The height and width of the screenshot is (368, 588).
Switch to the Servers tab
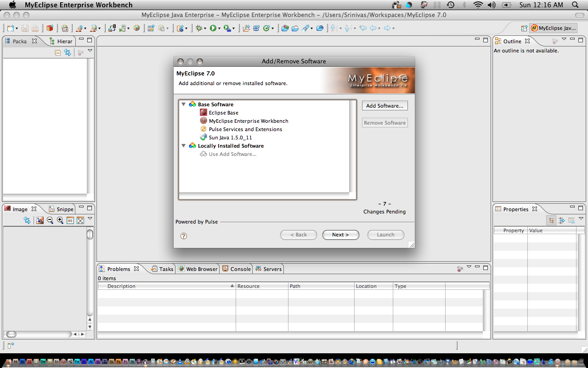pos(269,269)
